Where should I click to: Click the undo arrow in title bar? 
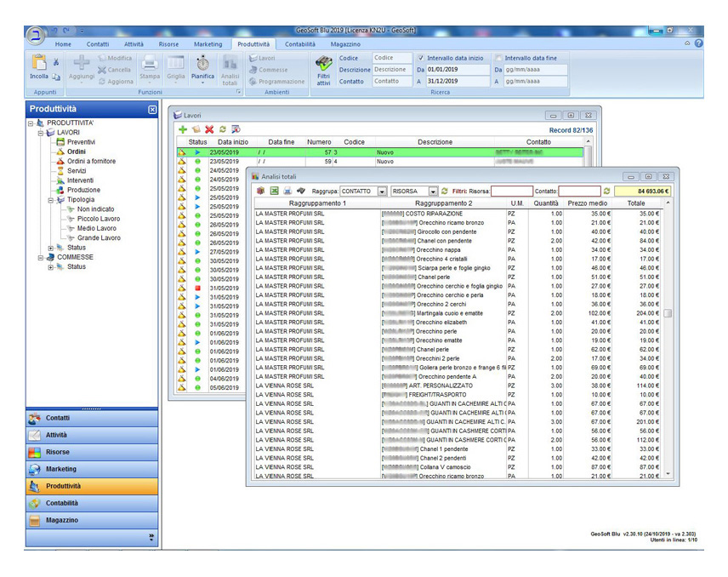[x=54, y=31]
